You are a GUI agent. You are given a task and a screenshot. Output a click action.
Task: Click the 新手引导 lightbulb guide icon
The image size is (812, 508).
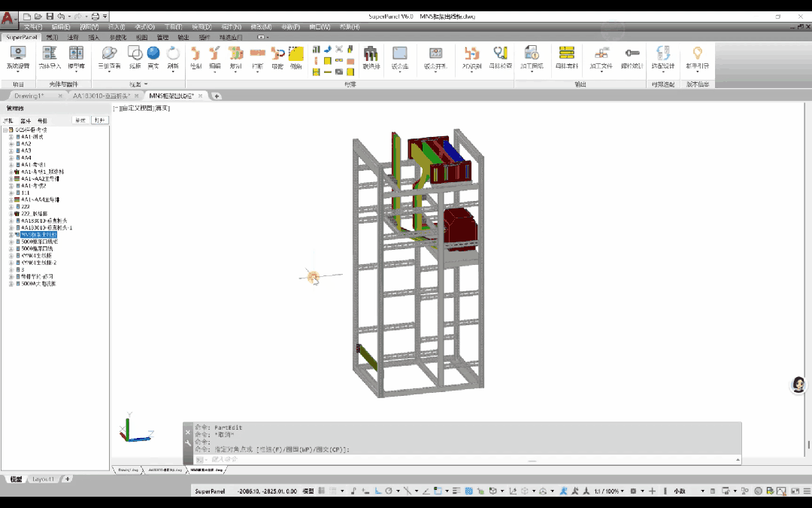697,57
